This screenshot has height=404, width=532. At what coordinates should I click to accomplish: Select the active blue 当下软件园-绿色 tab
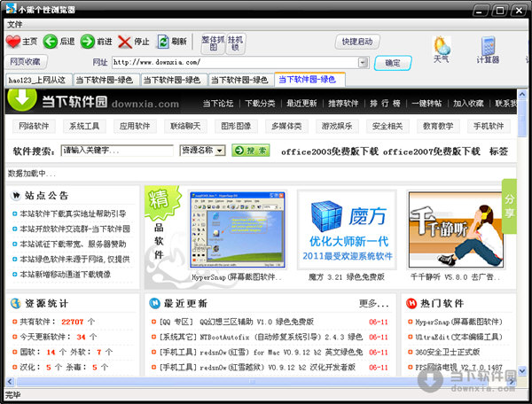point(309,80)
